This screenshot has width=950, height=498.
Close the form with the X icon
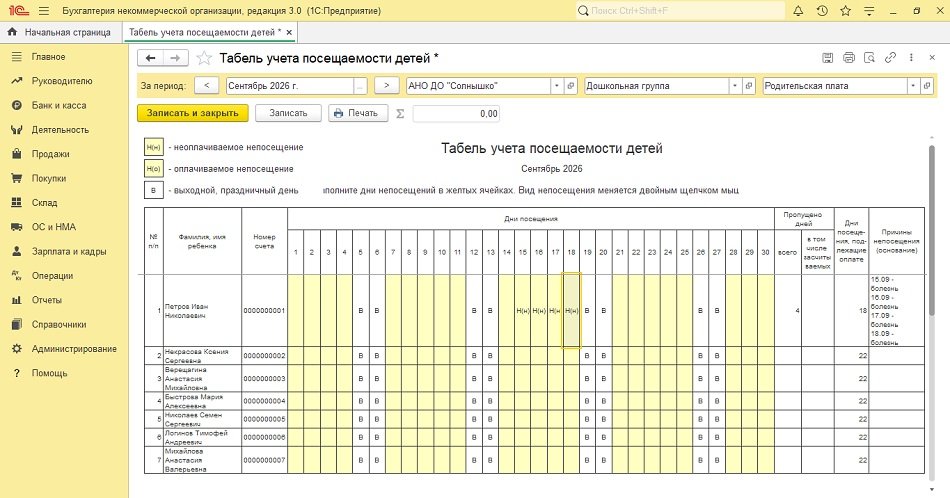point(932,58)
